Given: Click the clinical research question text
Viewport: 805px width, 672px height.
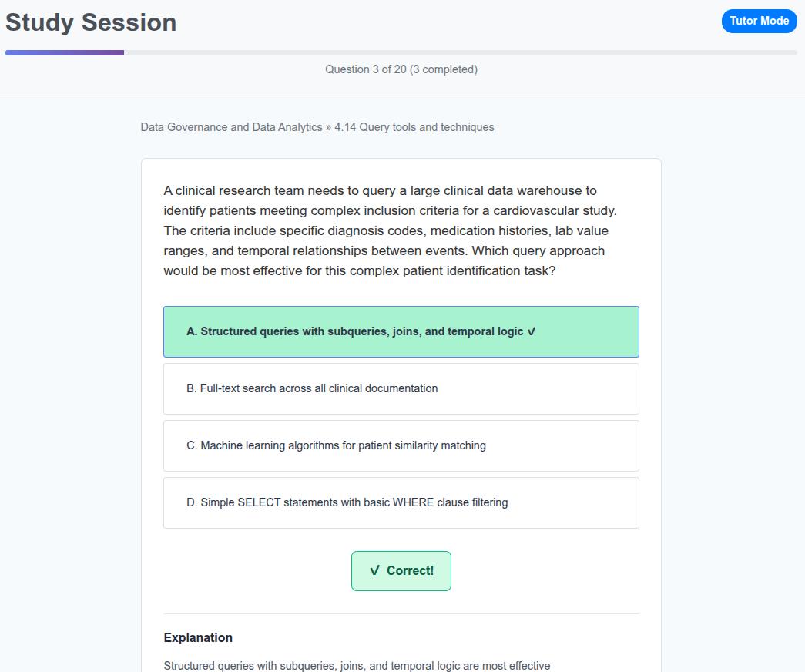Looking at the screenshot, I should [391, 230].
